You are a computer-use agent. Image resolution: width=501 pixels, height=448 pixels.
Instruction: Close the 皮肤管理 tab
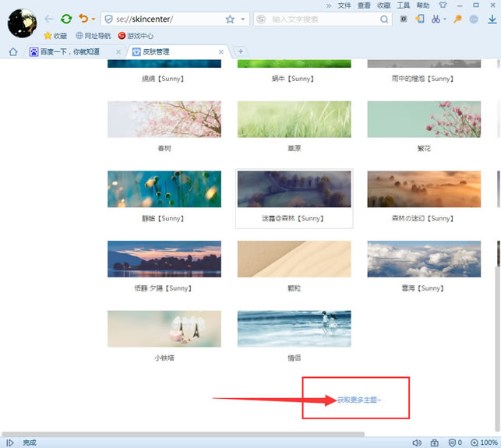click(x=221, y=52)
